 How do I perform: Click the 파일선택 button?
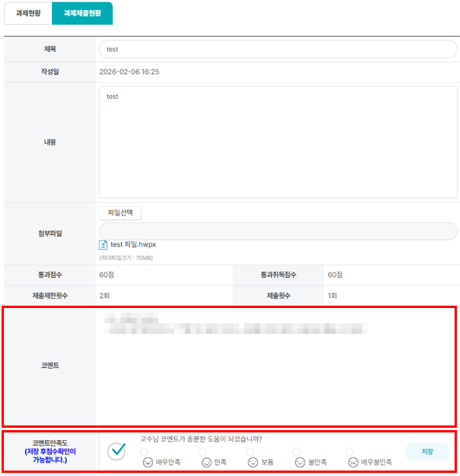click(x=120, y=213)
